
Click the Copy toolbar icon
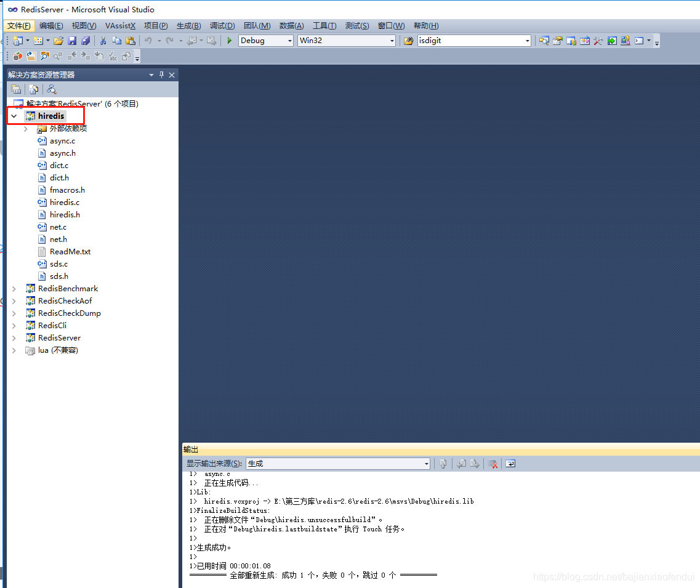116,41
